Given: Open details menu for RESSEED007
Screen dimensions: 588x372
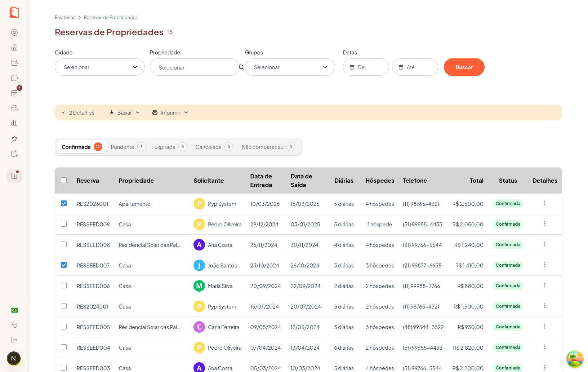Looking at the screenshot, I should coord(545,265).
